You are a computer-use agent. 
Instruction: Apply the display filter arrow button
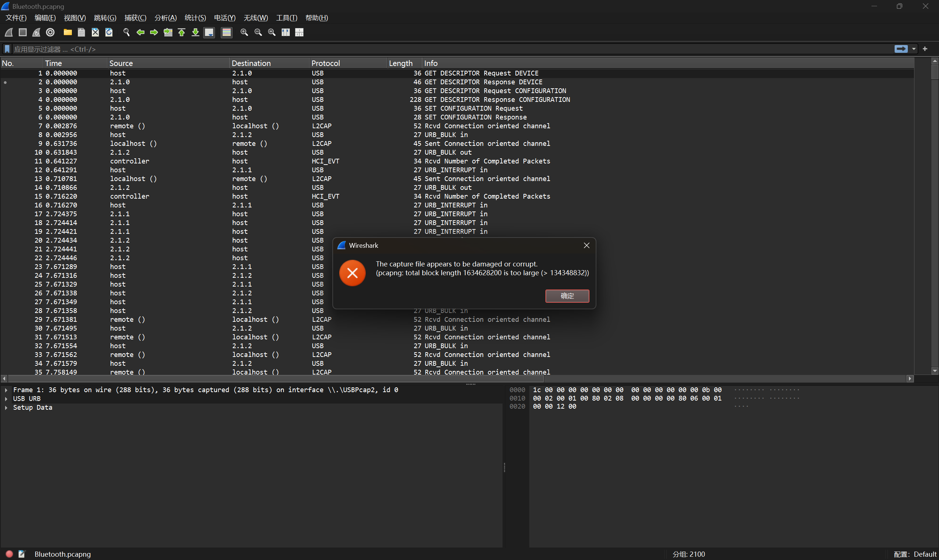click(x=901, y=49)
